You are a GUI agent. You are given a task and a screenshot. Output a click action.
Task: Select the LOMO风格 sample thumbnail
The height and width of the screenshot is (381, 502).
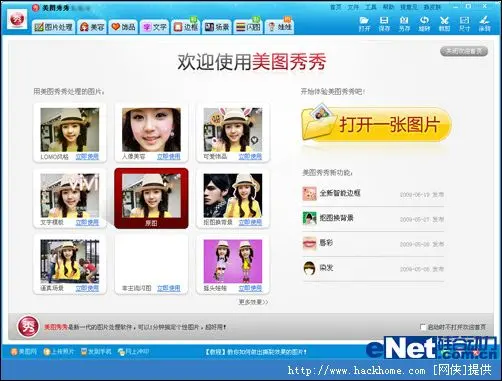[70, 130]
